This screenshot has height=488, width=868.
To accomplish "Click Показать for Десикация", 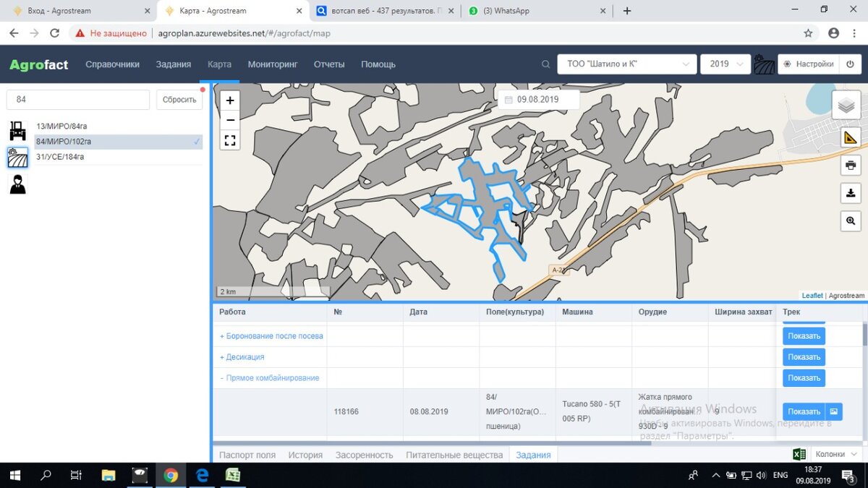I will pos(804,357).
